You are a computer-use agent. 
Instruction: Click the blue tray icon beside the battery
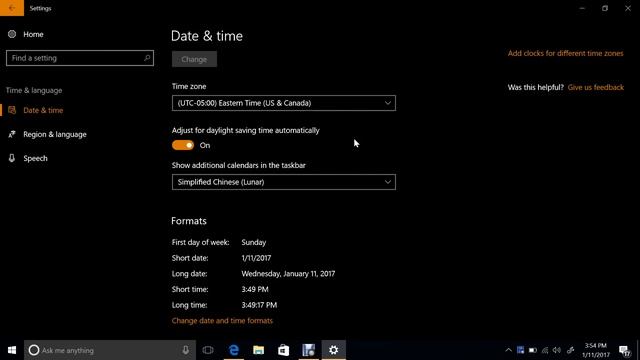(x=520, y=350)
